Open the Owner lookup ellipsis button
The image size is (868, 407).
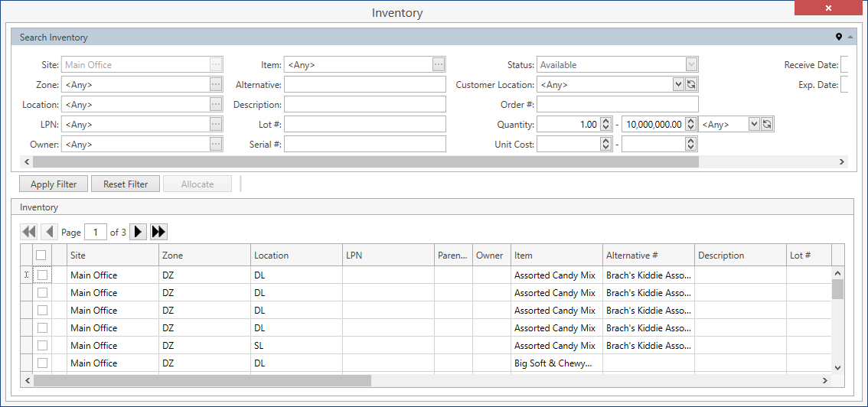[216, 145]
